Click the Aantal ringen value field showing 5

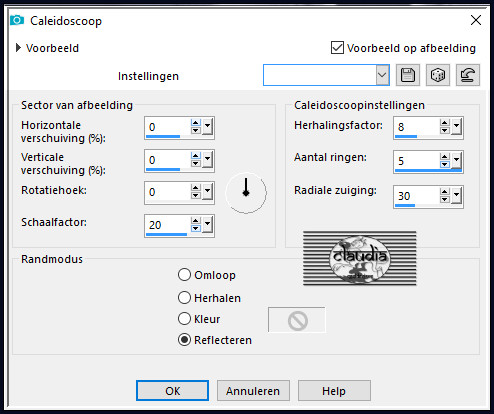(417, 161)
